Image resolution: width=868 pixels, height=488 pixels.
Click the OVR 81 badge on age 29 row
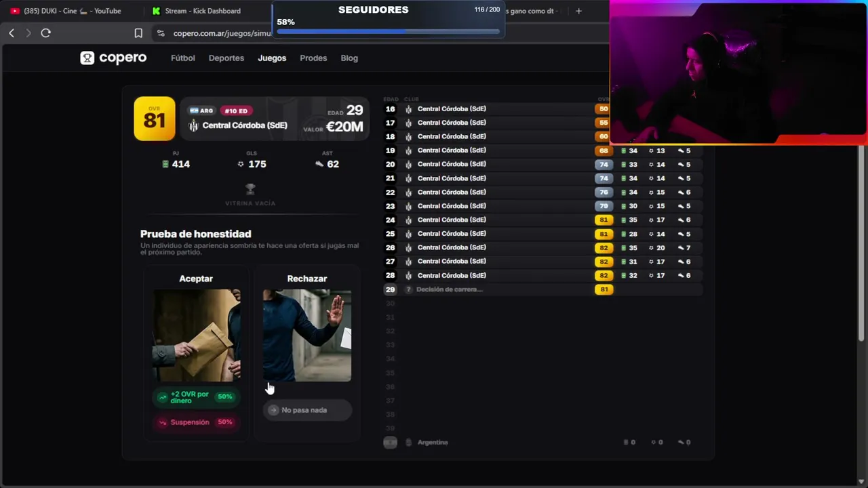tap(604, 289)
